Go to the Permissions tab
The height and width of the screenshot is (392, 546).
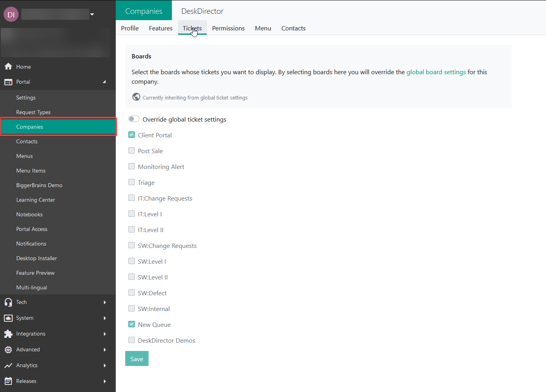coord(228,28)
